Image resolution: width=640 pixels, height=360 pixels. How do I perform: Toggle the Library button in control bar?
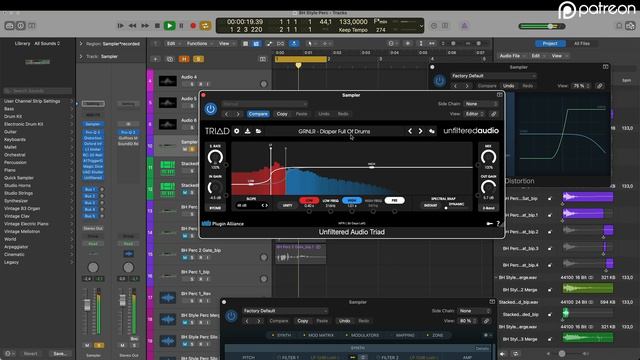9,26
